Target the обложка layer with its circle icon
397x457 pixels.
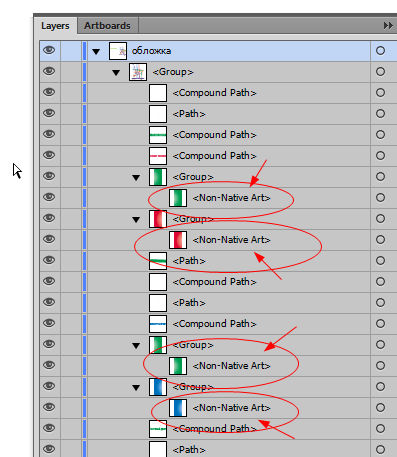[x=380, y=51]
